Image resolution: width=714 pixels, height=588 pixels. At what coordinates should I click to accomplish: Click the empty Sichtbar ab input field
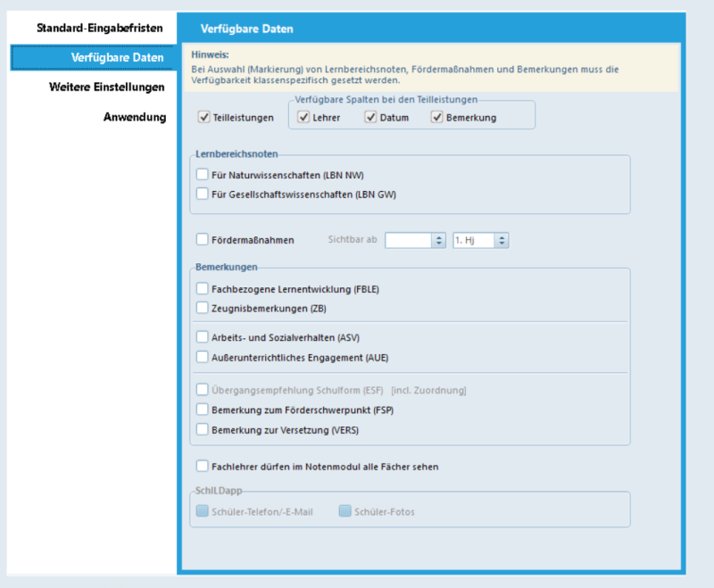click(408, 240)
